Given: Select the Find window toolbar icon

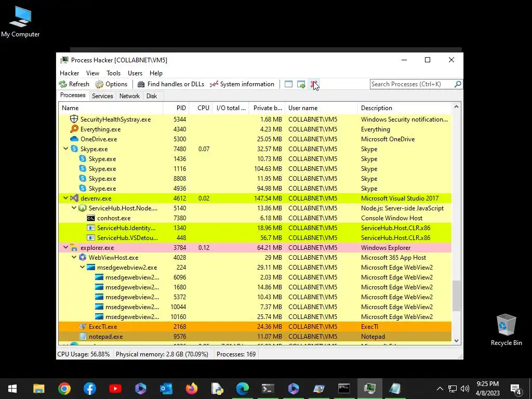Looking at the screenshot, I should [x=288, y=84].
